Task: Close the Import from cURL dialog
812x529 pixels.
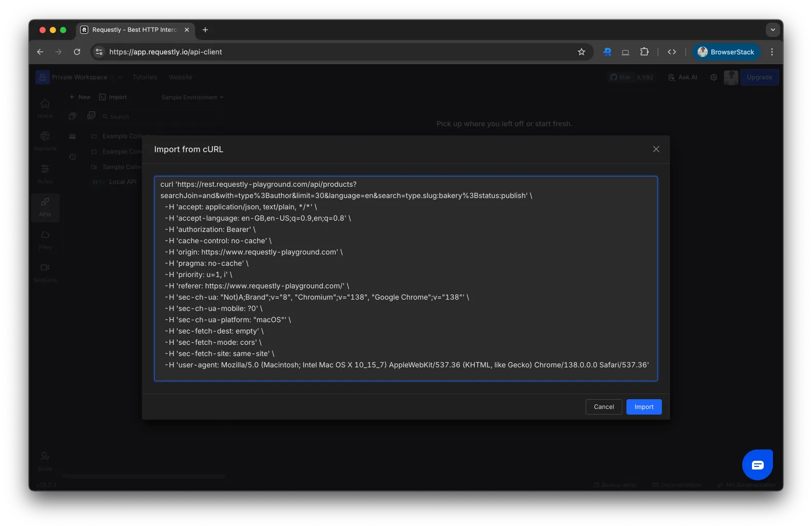Action: (656, 149)
